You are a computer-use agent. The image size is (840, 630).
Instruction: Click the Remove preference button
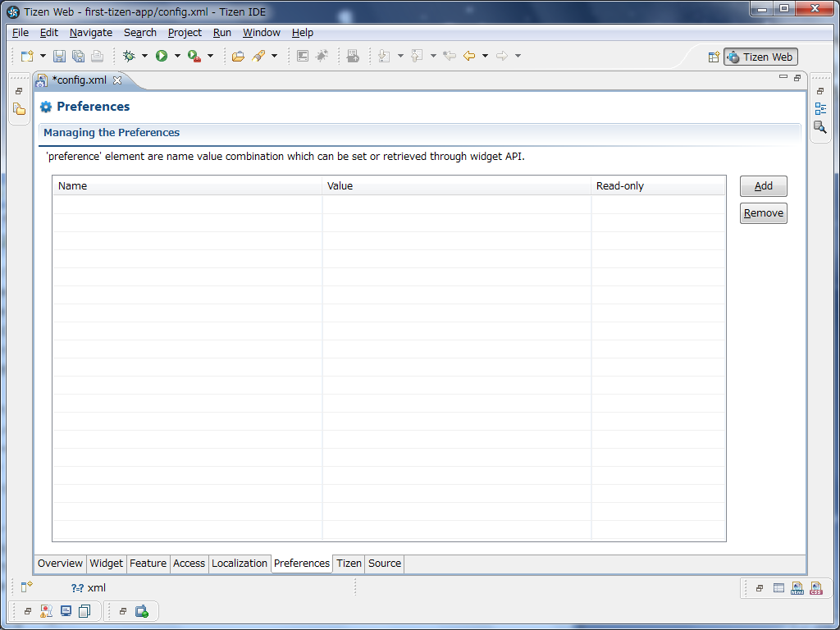click(764, 213)
